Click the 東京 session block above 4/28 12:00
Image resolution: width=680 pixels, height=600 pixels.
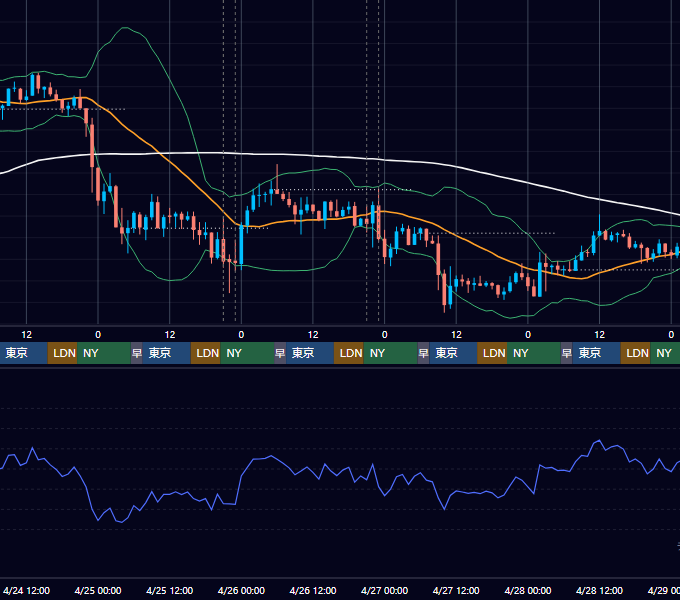coord(597,353)
